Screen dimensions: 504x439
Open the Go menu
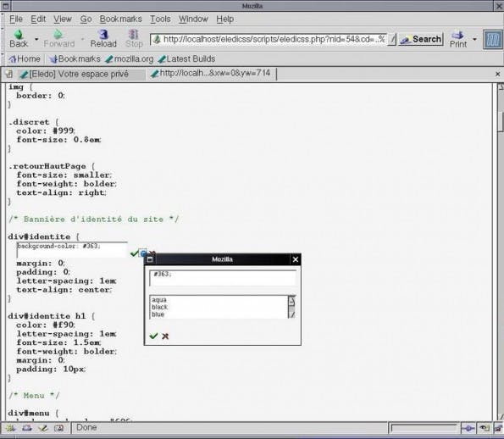86,19
